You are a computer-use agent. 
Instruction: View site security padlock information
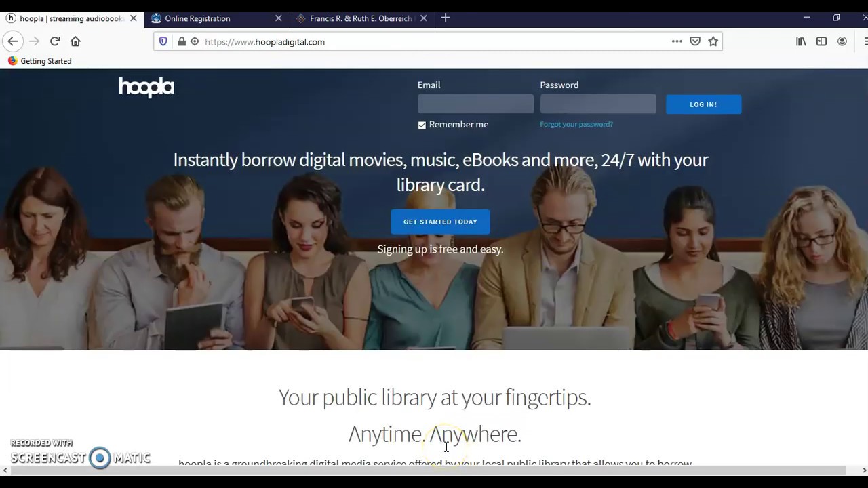(x=181, y=42)
